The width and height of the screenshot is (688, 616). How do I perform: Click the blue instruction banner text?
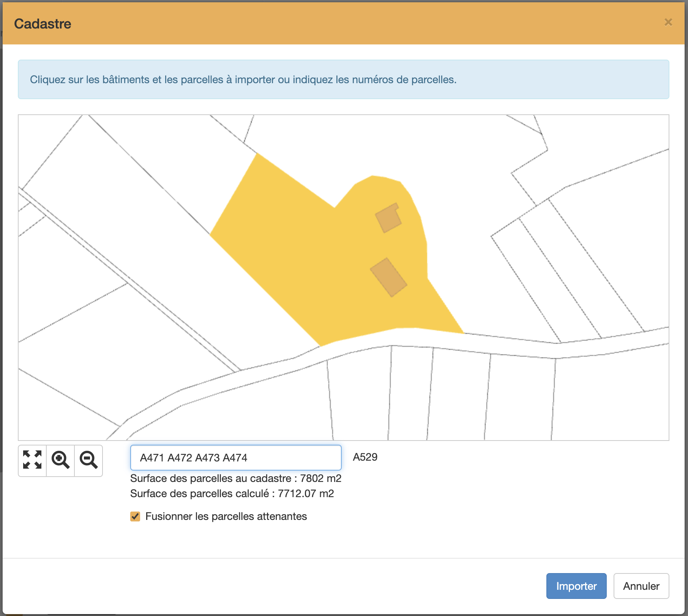243,80
